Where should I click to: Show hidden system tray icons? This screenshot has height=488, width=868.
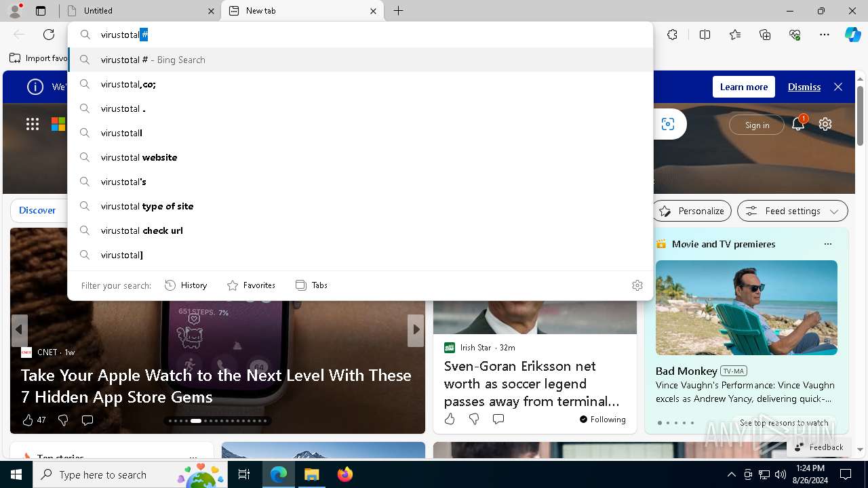pyautogui.click(x=731, y=474)
